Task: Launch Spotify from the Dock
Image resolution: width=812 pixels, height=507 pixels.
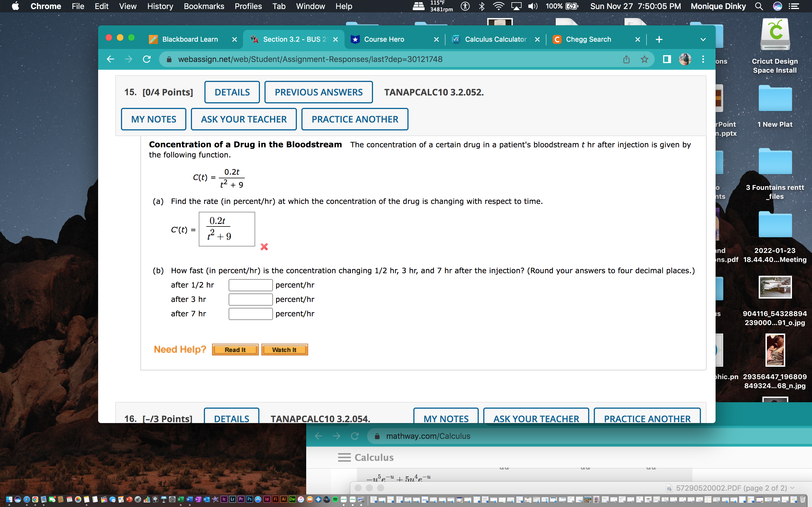Action: (x=335, y=499)
